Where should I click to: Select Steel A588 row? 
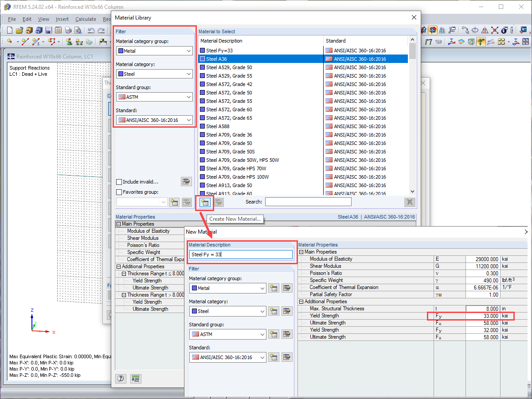click(303, 126)
